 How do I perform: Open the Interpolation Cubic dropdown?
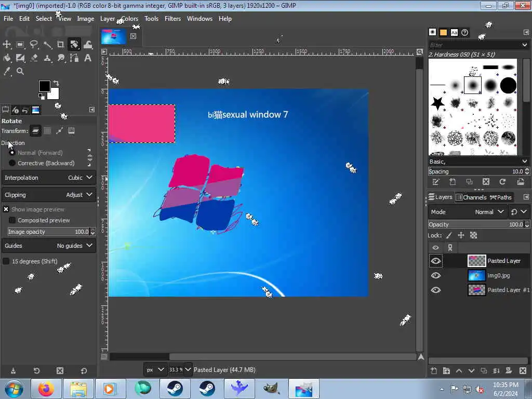point(49,178)
